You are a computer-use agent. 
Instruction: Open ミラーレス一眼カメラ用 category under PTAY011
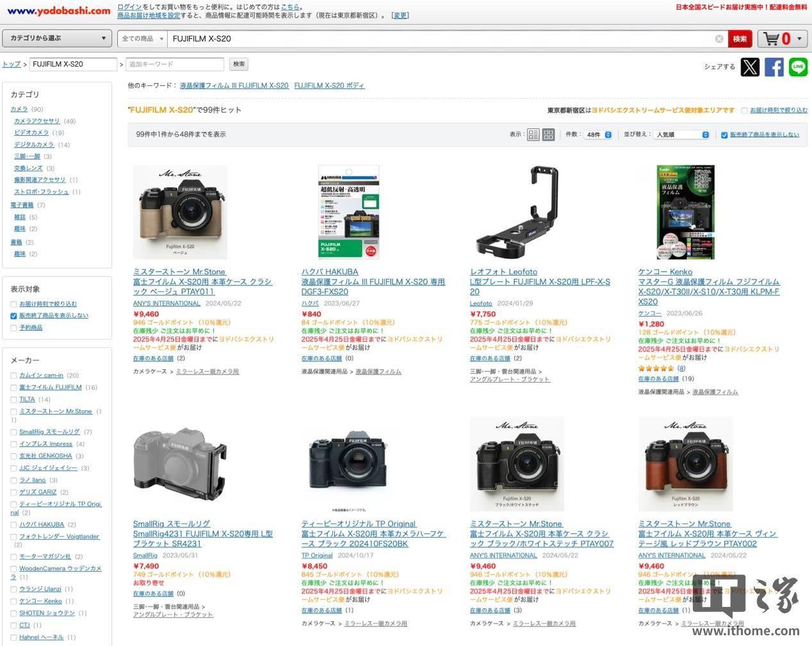pos(207,372)
